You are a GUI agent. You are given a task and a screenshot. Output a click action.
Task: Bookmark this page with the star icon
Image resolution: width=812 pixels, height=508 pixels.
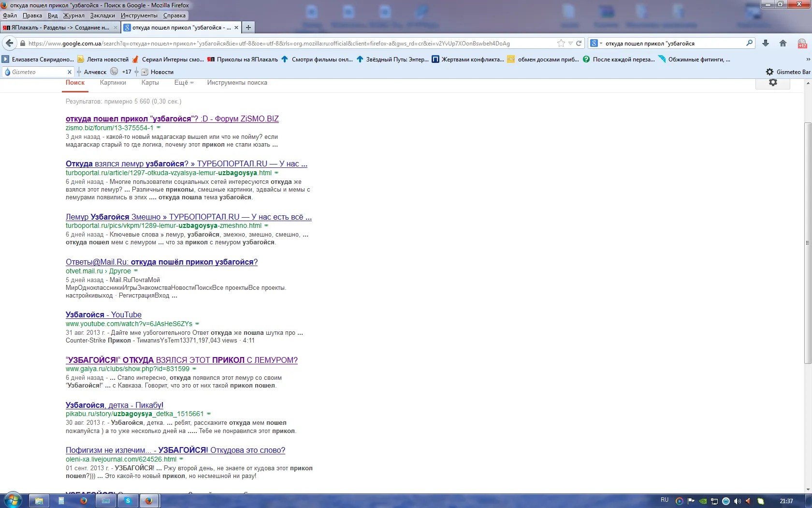click(561, 43)
